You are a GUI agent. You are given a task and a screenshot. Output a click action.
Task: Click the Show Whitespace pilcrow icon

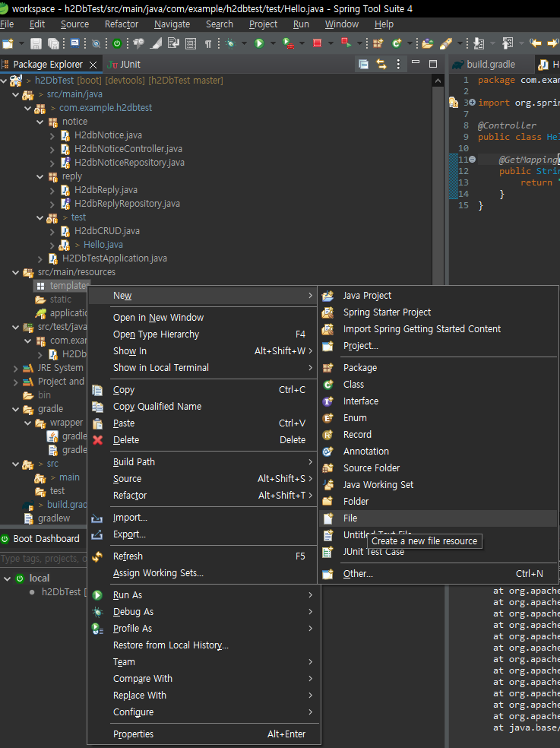click(x=208, y=44)
